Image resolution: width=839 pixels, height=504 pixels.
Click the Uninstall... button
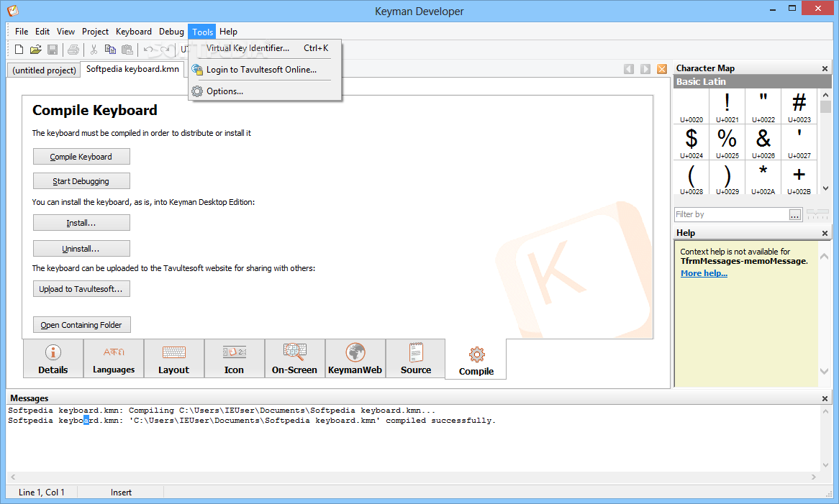(x=81, y=249)
